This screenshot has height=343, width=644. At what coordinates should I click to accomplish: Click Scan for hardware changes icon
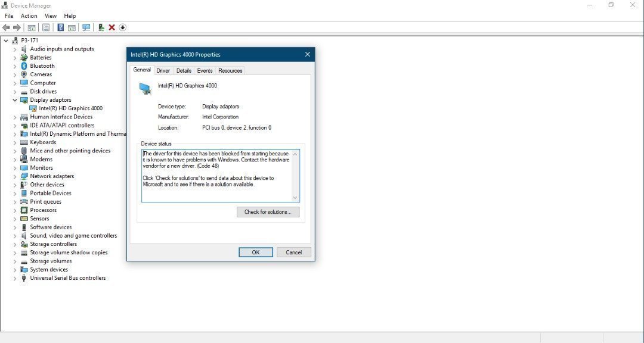(x=86, y=27)
